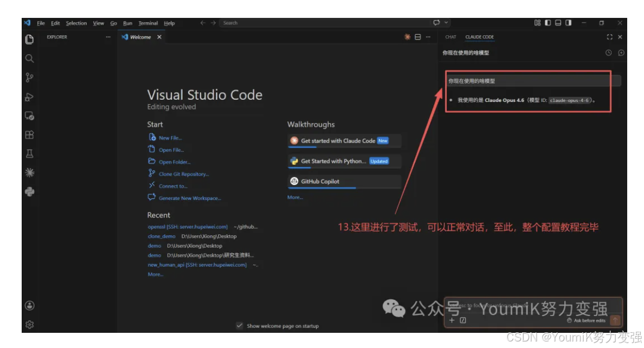The image size is (644, 348).
Task: Open Claude Code conversation history
Action: point(608,53)
